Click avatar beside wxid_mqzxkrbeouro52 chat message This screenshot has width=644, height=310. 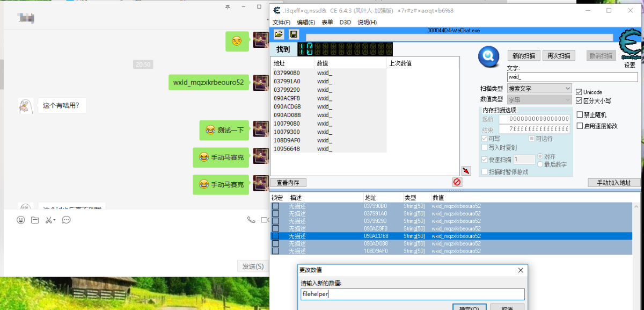click(261, 82)
